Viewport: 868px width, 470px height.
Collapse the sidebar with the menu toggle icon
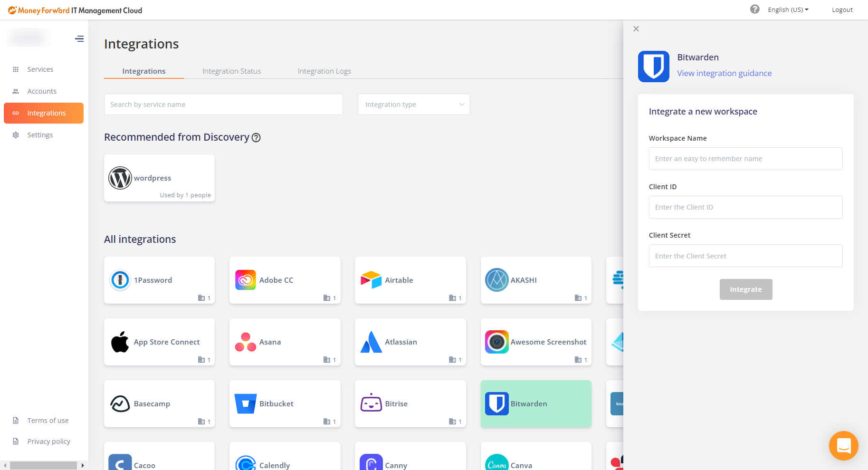click(79, 39)
